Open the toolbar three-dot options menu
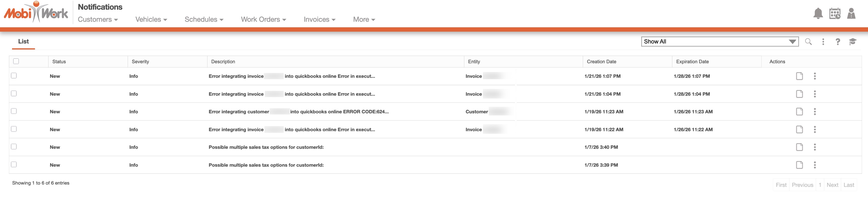 [823, 42]
